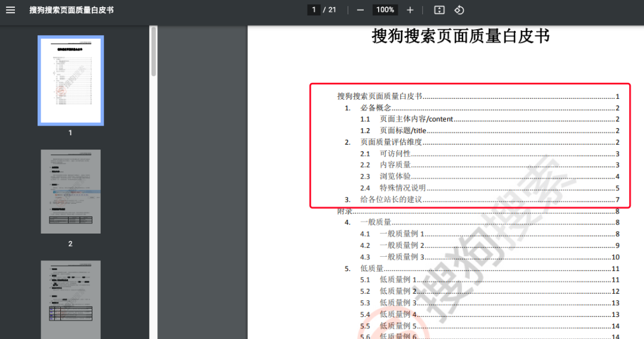644x339 pixels.
Task: Open '5.5 低质量例 5' entry
Action: point(490,326)
